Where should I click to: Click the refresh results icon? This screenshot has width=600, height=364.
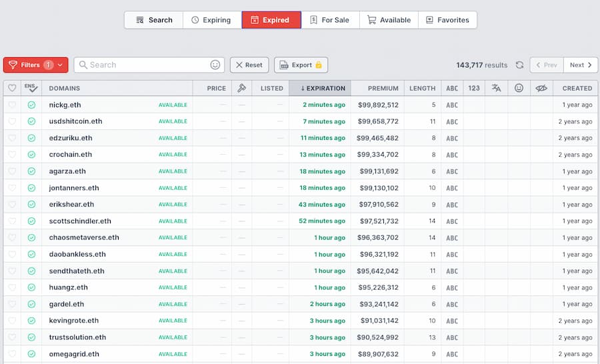tap(520, 65)
